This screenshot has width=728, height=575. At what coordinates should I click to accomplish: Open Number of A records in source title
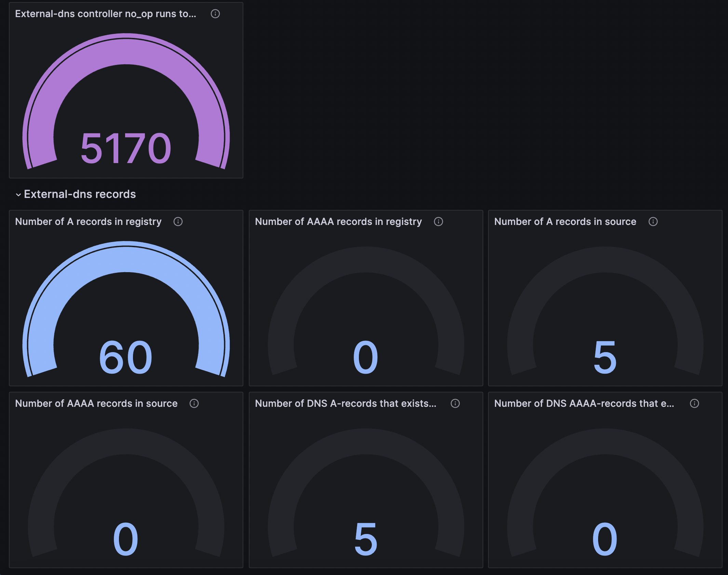565,222
